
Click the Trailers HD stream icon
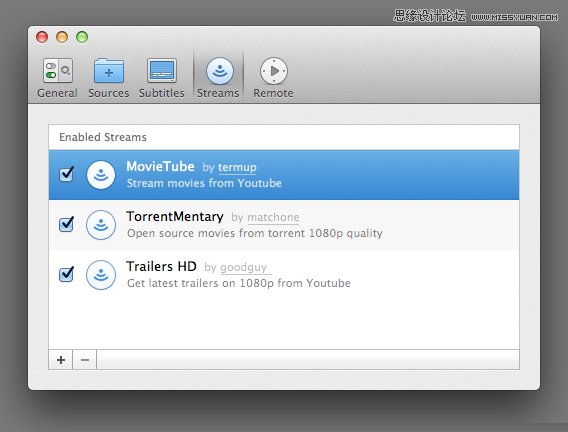[101, 275]
